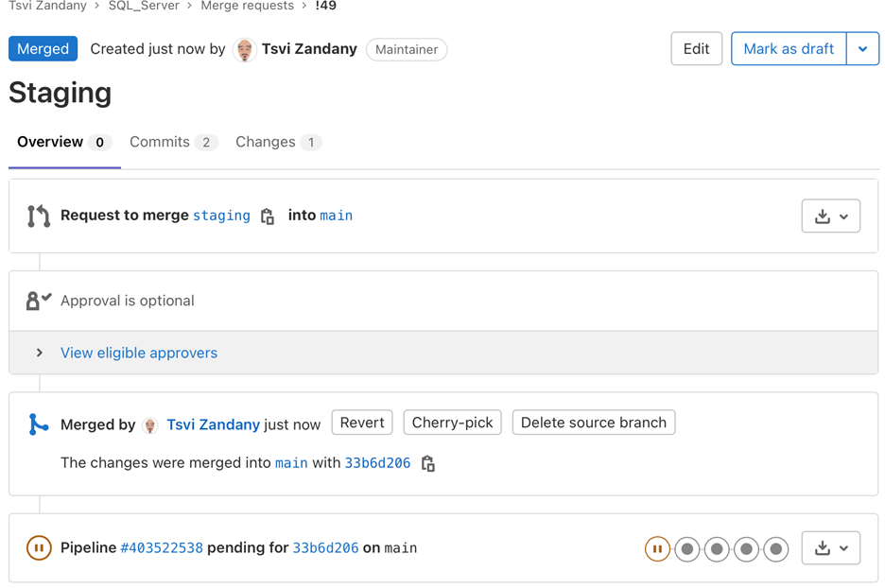Copy the staging source branch name

click(x=268, y=216)
